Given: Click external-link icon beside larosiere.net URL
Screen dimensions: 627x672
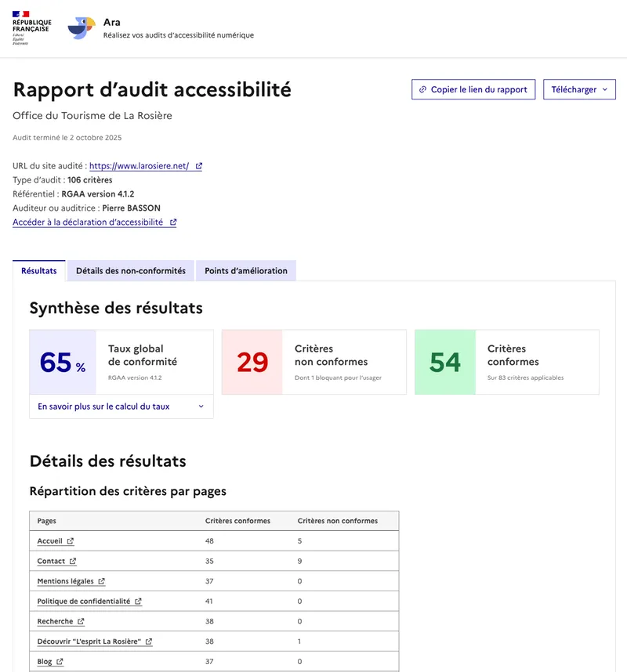Looking at the screenshot, I should [x=199, y=166].
